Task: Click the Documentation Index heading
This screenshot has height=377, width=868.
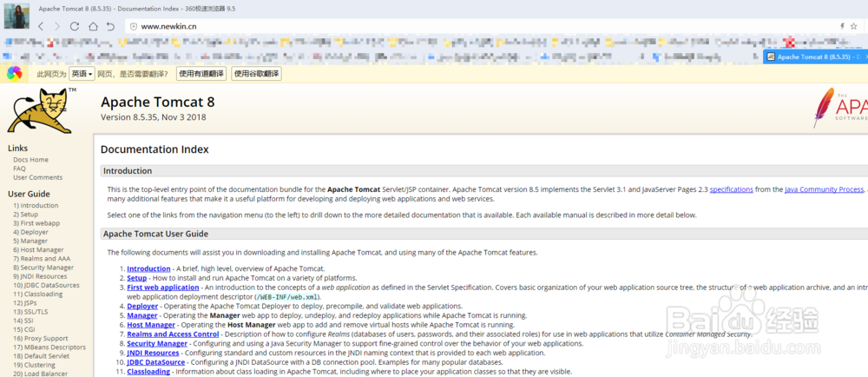Action: tap(155, 149)
